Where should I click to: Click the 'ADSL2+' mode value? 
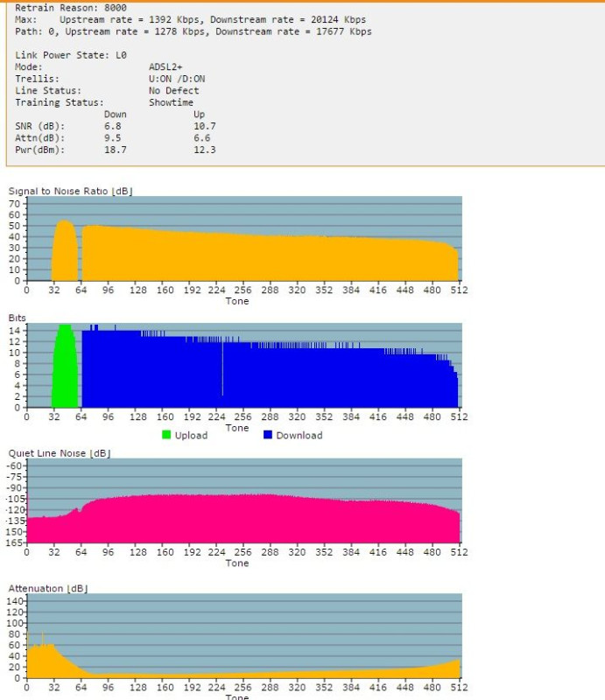click(165, 67)
